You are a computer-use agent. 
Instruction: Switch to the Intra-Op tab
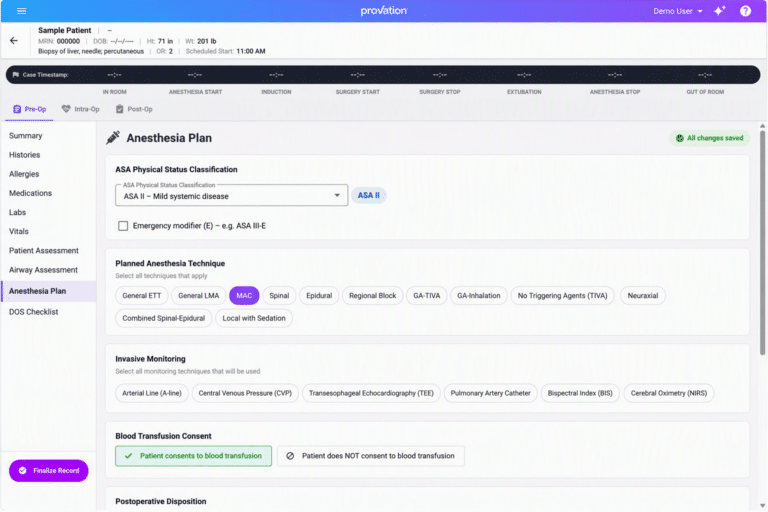tap(80, 109)
